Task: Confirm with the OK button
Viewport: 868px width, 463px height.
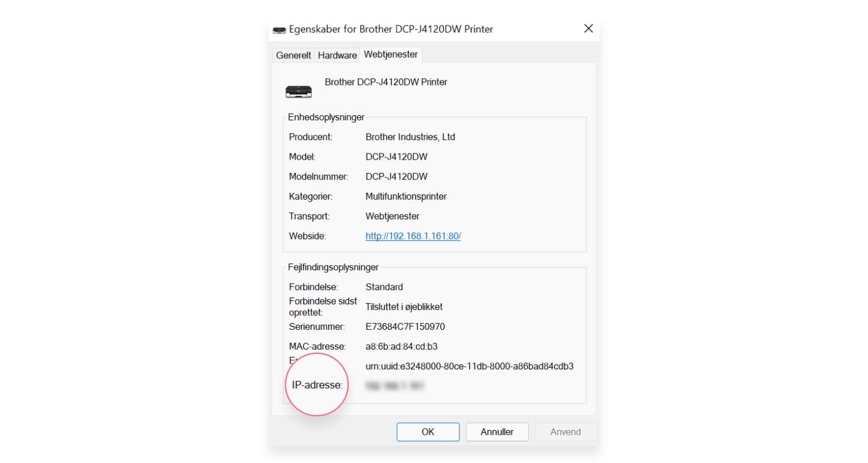Action: tap(428, 432)
